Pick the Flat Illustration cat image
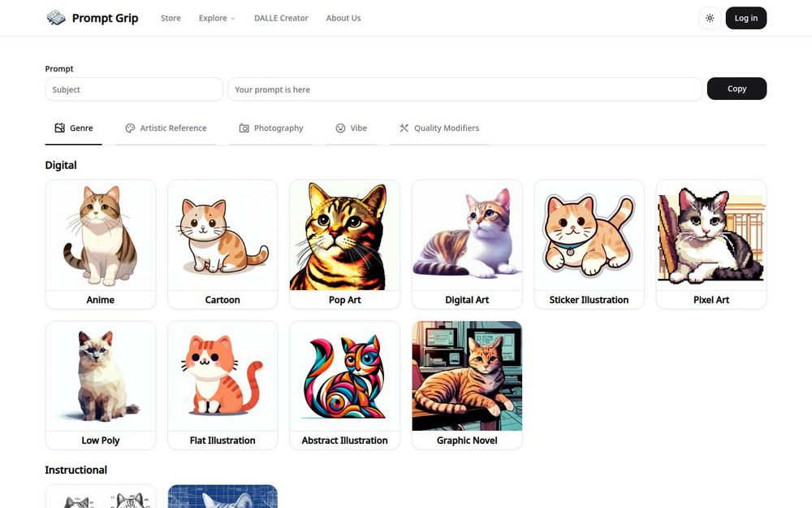 point(222,376)
